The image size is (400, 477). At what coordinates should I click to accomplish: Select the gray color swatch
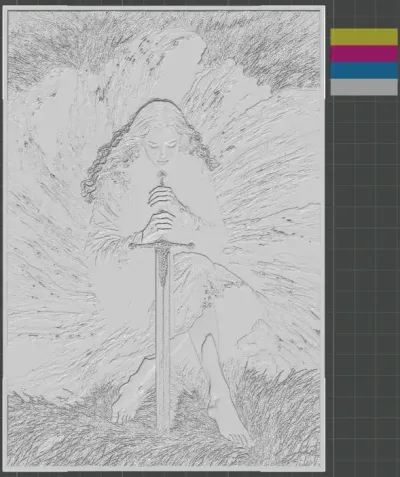point(364,87)
